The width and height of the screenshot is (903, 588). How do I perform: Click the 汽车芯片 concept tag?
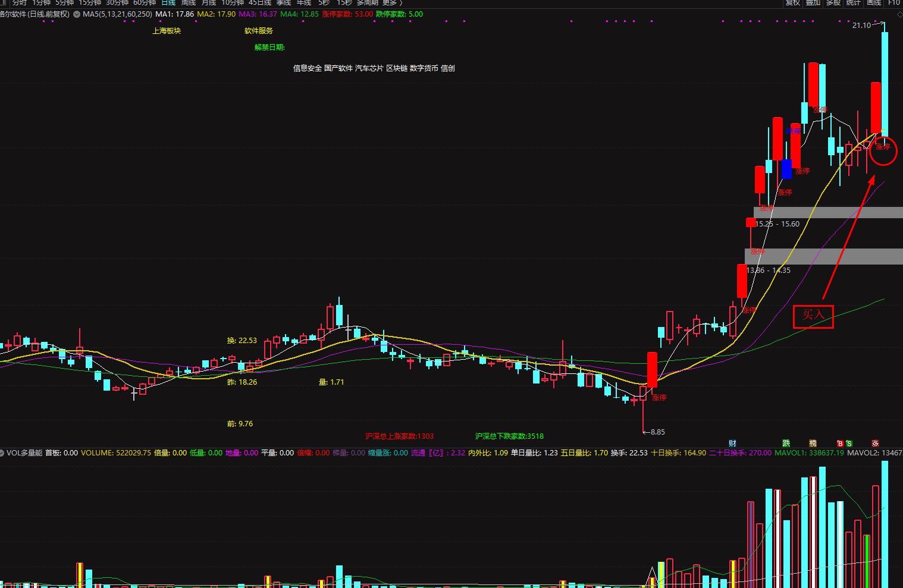coord(369,68)
